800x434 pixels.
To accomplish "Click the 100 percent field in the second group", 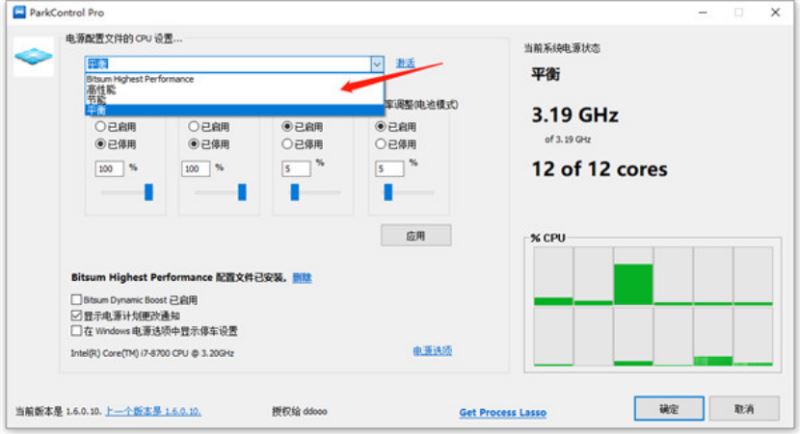I will [195, 169].
